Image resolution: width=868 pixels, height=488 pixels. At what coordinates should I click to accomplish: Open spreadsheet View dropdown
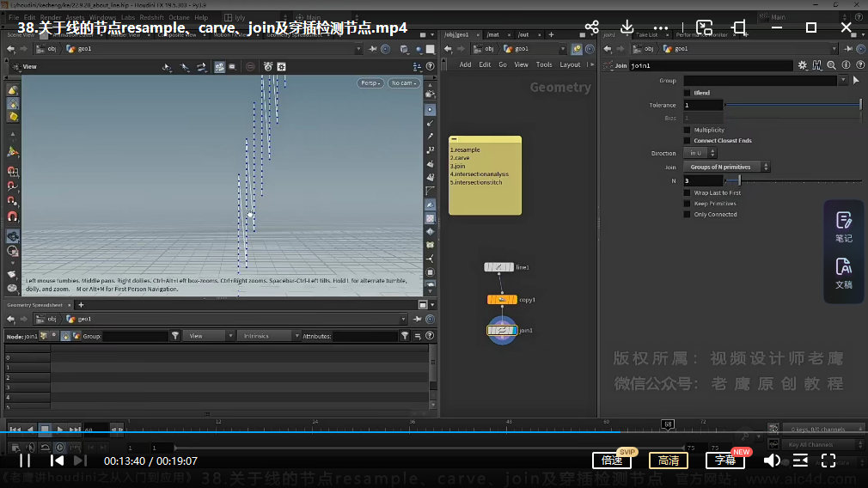208,336
